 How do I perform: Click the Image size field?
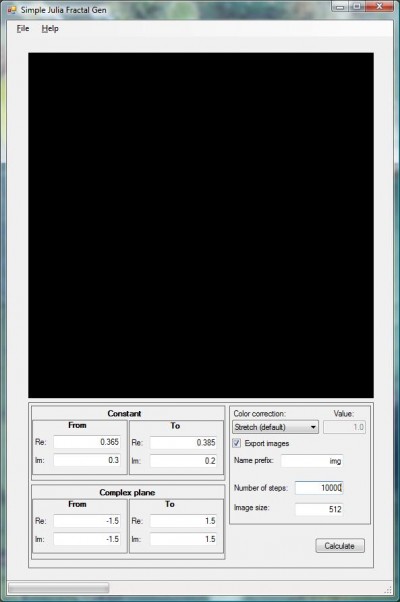pos(319,509)
